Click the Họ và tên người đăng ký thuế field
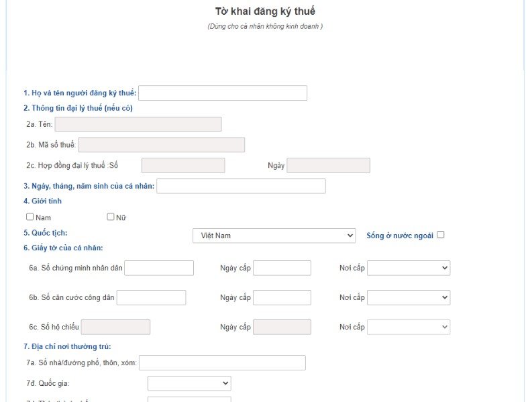Viewport: 532px width, 402px height. point(223,93)
